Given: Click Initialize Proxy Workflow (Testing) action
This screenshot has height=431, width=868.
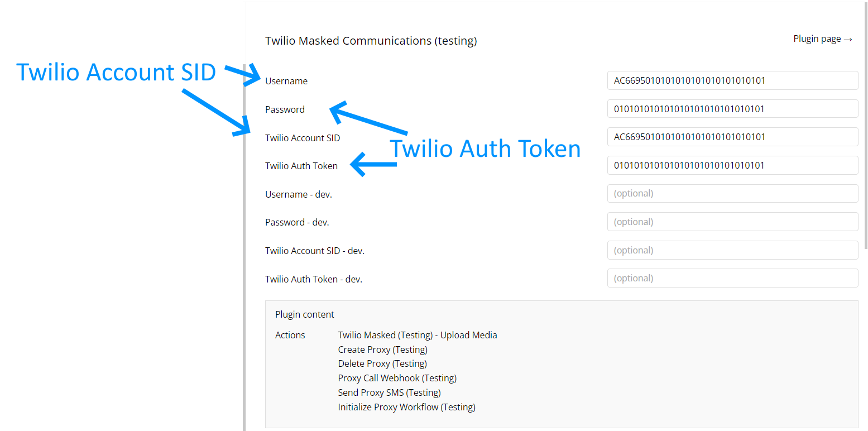Looking at the screenshot, I should pyautogui.click(x=407, y=407).
